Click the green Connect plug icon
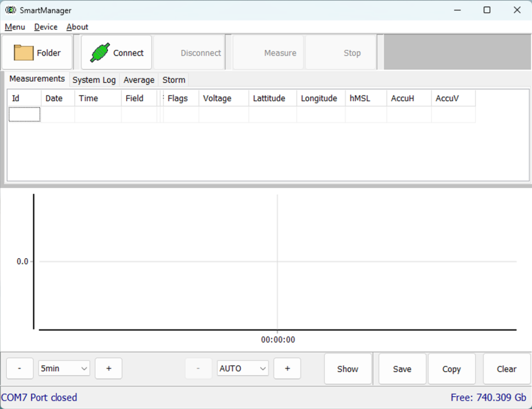532x409 pixels. pyautogui.click(x=100, y=52)
